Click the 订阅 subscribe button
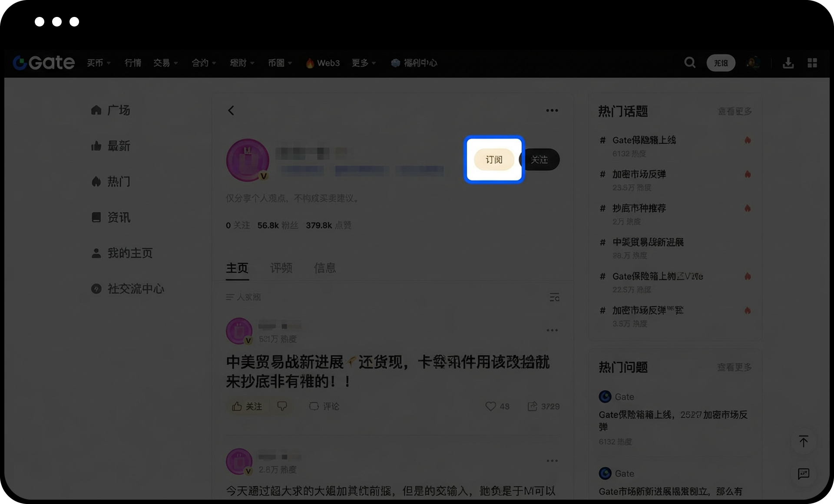834x504 pixels. tap(494, 160)
